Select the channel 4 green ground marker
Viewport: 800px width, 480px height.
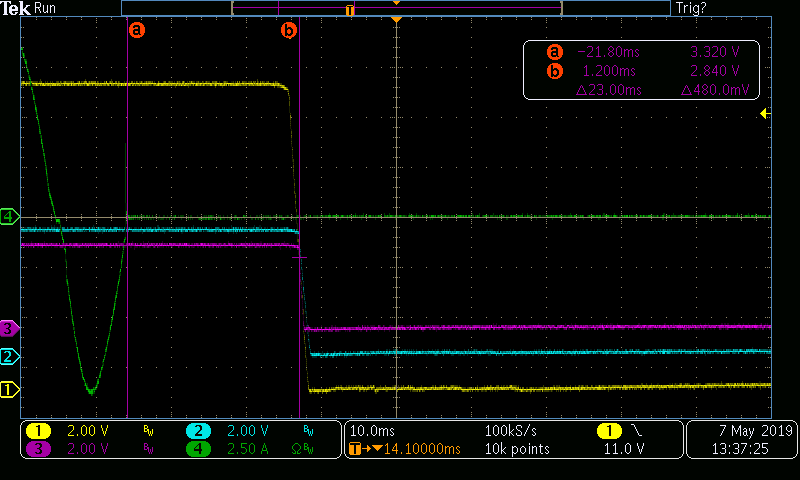[x=11, y=216]
